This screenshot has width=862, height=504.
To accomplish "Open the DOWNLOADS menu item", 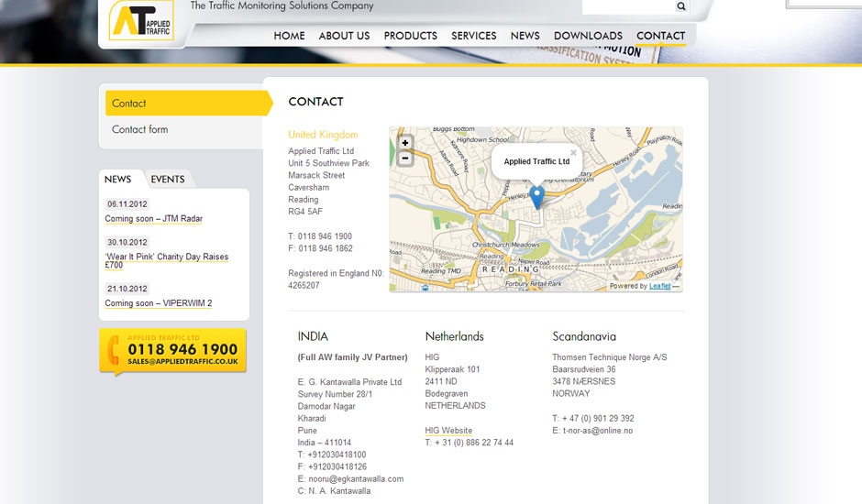I will [588, 36].
